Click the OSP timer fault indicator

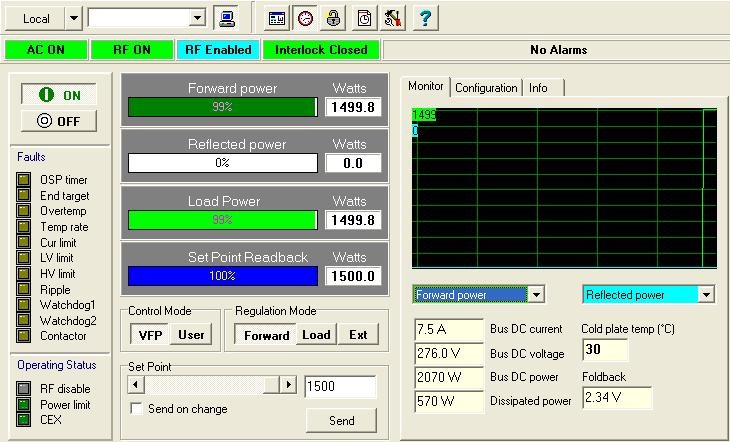tap(24, 179)
